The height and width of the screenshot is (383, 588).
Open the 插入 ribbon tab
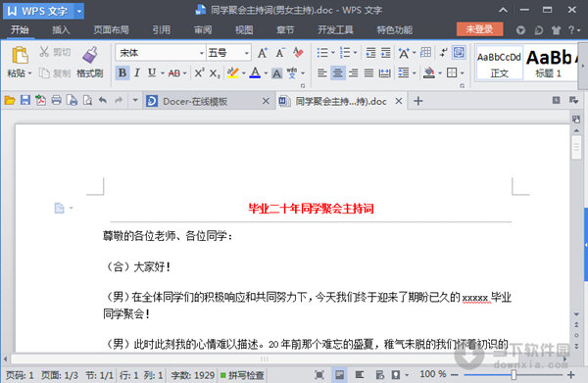tap(61, 29)
